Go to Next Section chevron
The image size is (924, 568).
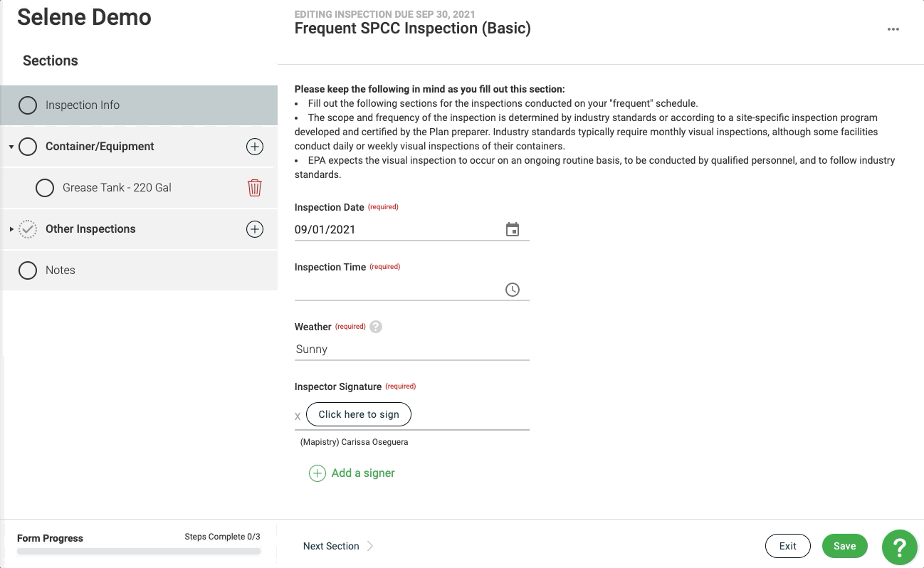[370, 546]
